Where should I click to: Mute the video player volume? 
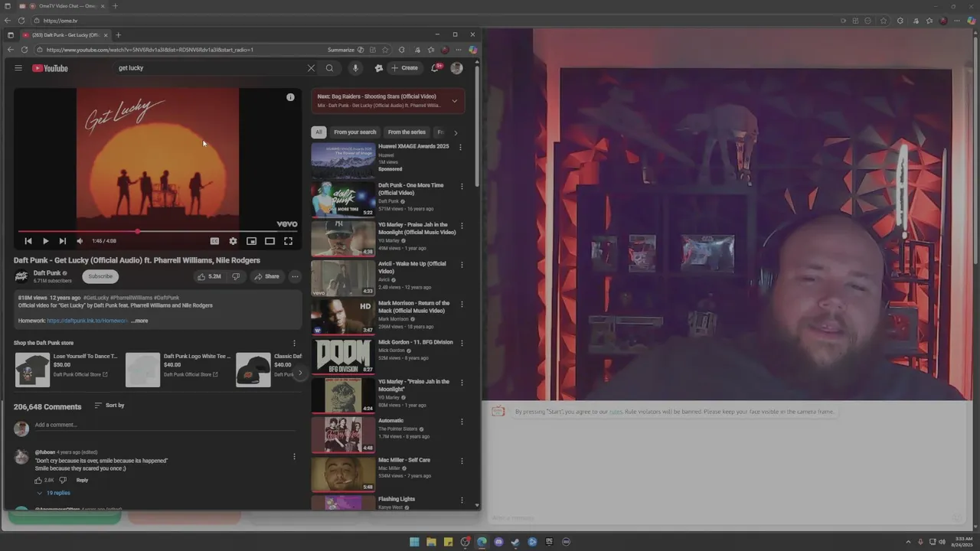click(x=80, y=241)
